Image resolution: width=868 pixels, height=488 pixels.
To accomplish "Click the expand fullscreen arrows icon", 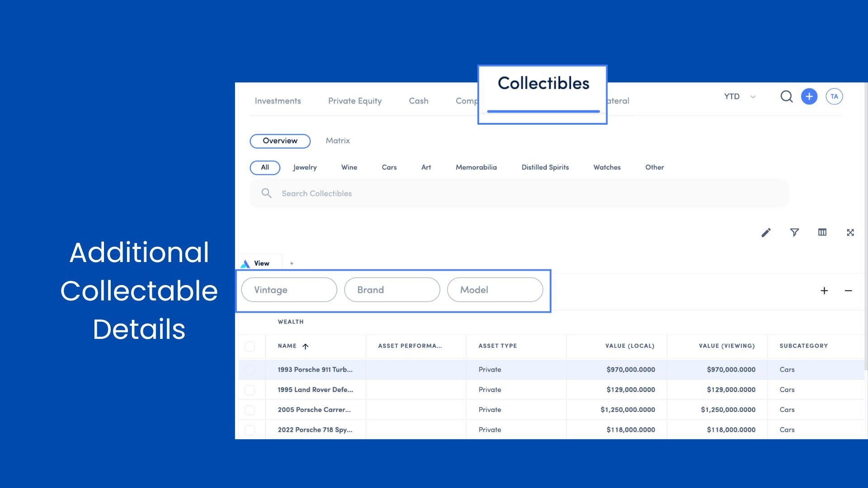I will pyautogui.click(x=850, y=232).
